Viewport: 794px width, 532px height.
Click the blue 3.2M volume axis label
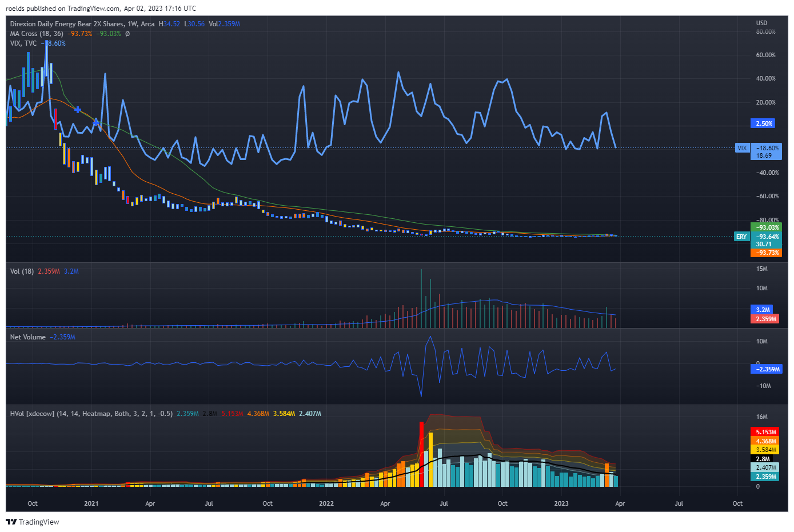pyautogui.click(x=762, y=310)
